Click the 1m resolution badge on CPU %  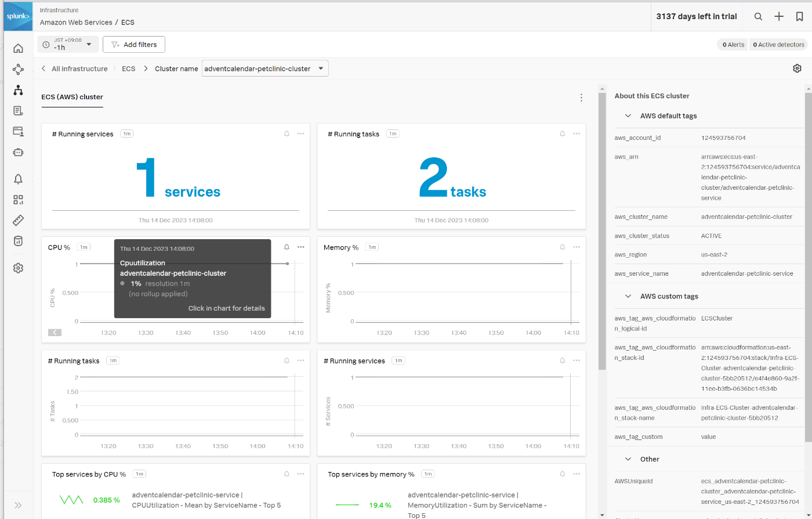click(84, 247)
